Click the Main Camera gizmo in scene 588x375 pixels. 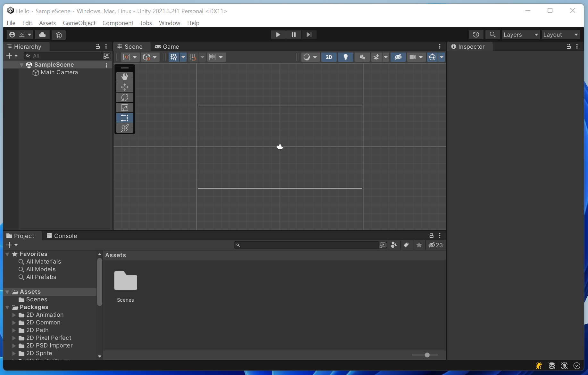point(280,147)
